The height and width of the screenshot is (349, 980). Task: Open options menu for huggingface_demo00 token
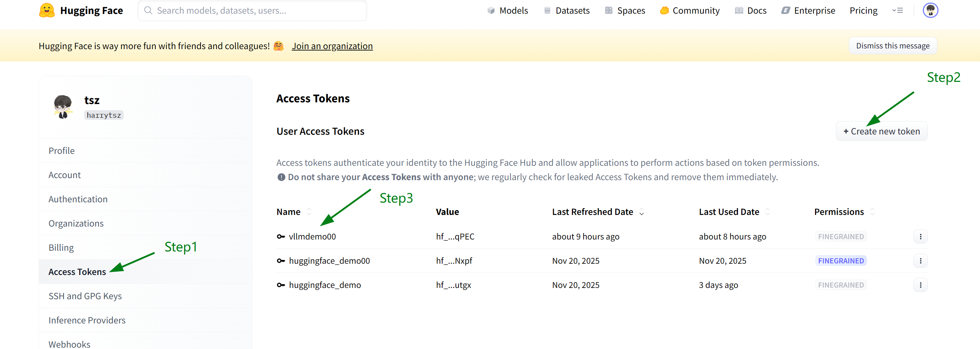920,261
